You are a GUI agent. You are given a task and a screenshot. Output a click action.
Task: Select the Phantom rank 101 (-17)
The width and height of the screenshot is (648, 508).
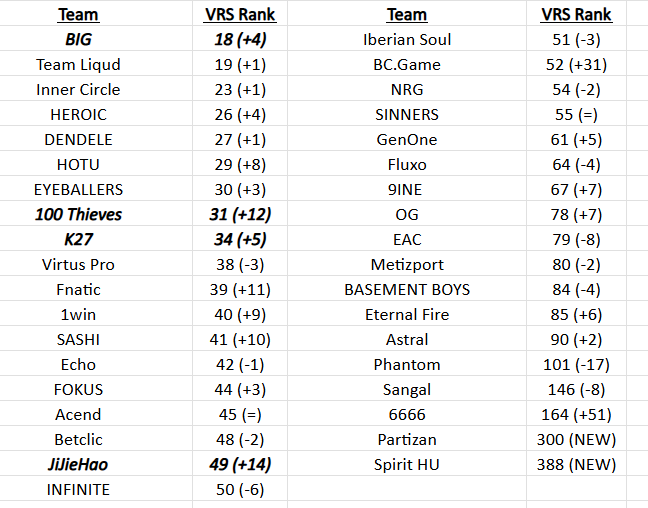[577, 364]
